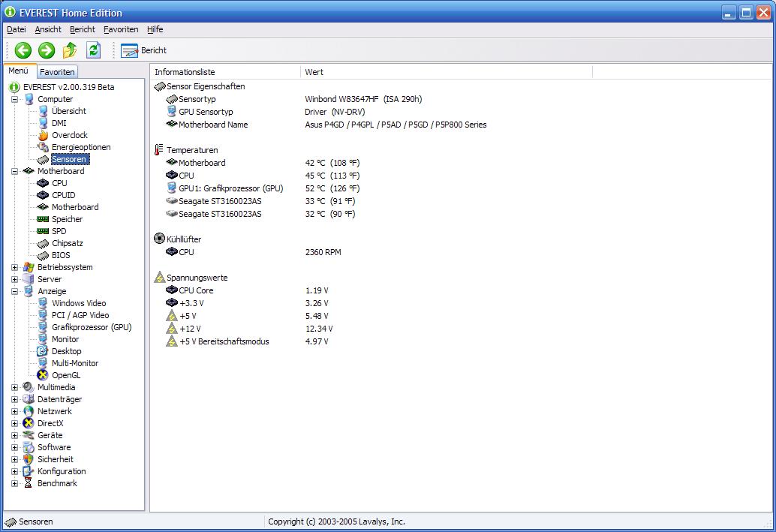Go up one level with the Up arrow icon
Viewport: 776px width, 532px height.
click(x=70, y=50)
